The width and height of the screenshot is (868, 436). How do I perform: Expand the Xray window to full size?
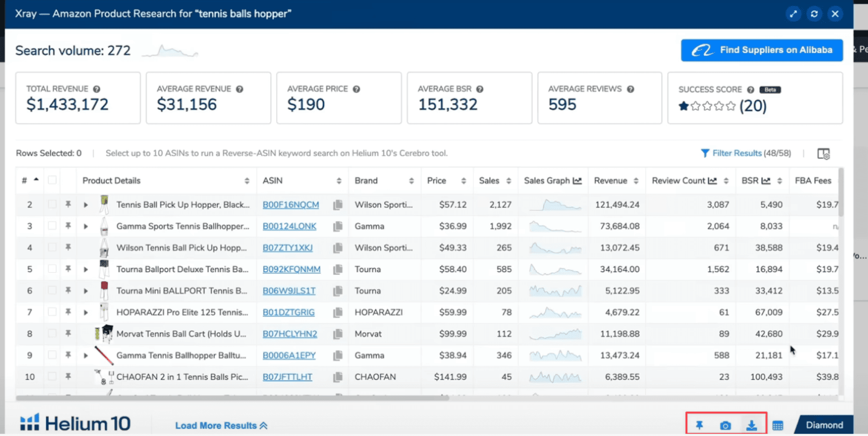click(x=793, y=14)
